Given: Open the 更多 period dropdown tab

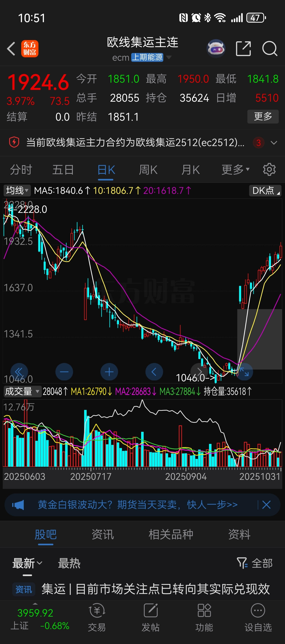Looking at the screenshot, I should (235, 170).
